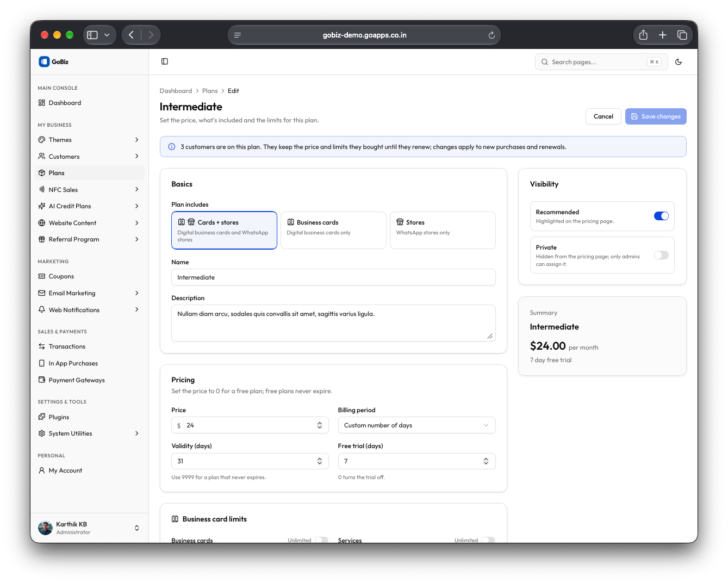The height and width of the screenshot is (583, 728).
Task: Click the Price stepper arrows
Action: click(x=320, y=425)
